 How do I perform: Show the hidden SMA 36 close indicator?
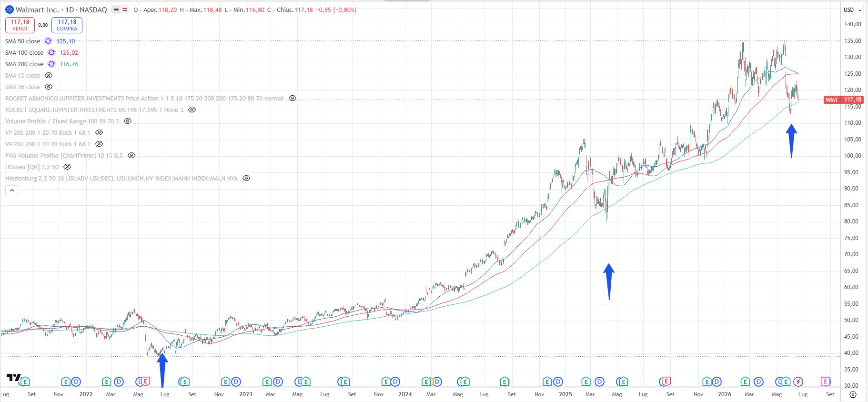pyautogui.click(x=49, y=87)
